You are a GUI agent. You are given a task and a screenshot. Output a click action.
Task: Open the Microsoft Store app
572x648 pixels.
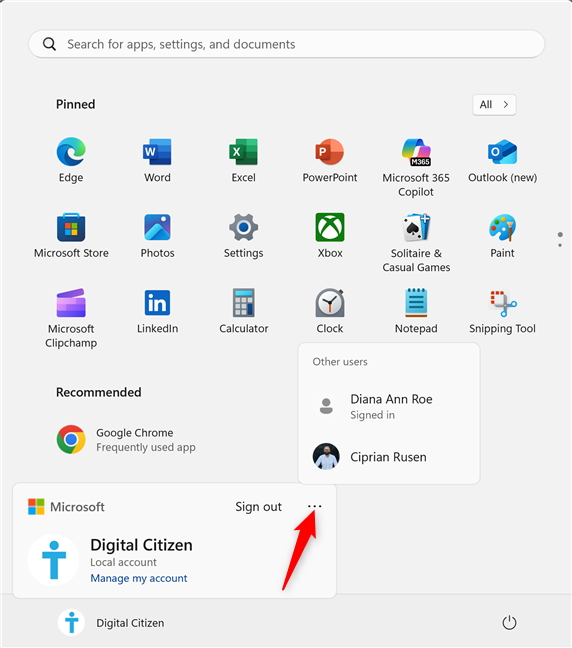71,236
